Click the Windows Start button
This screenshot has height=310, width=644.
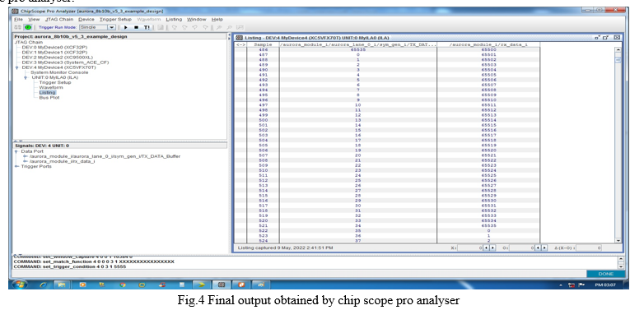[19, 285]
